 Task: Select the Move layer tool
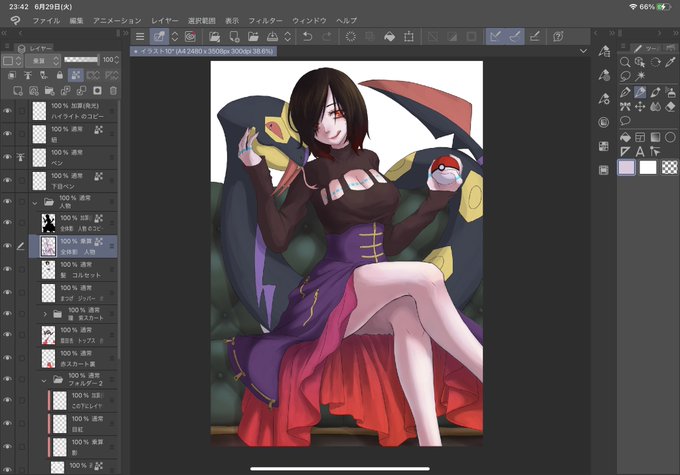point(640,106)
